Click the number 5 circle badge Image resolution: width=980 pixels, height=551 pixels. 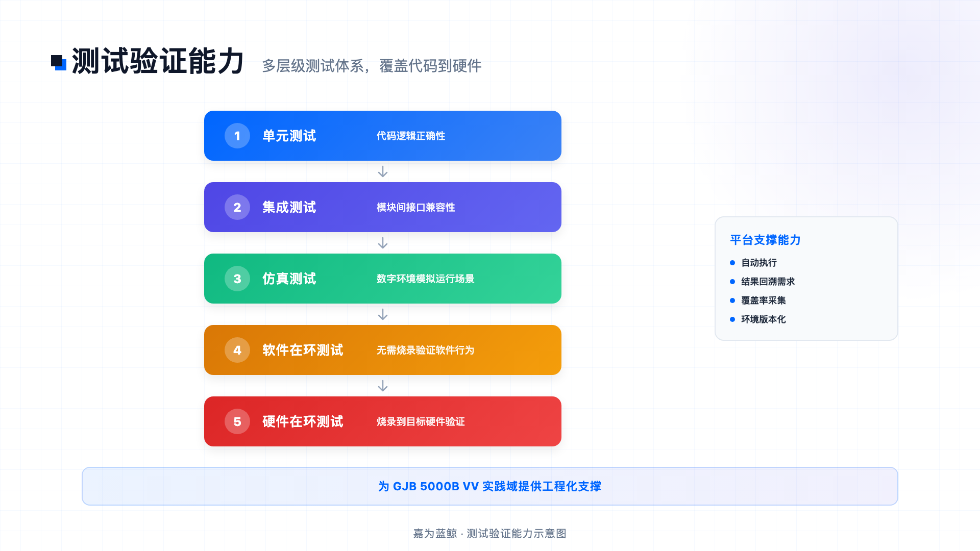237,421
